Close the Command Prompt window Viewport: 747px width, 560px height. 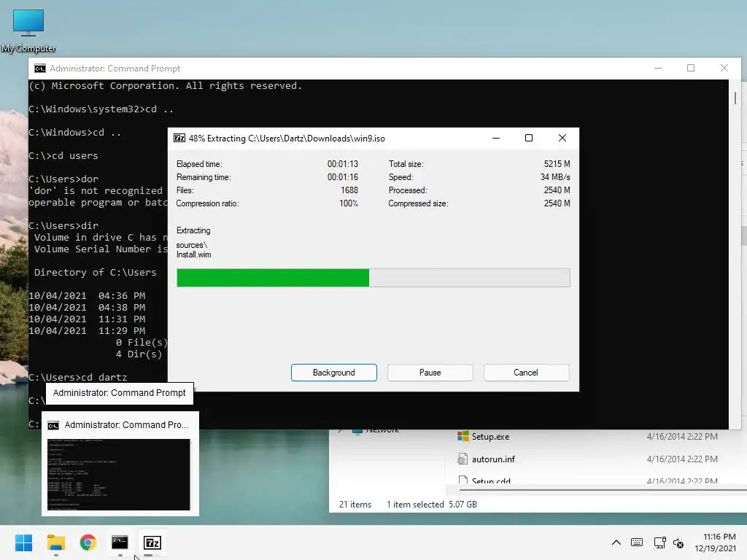click(724, 68)
